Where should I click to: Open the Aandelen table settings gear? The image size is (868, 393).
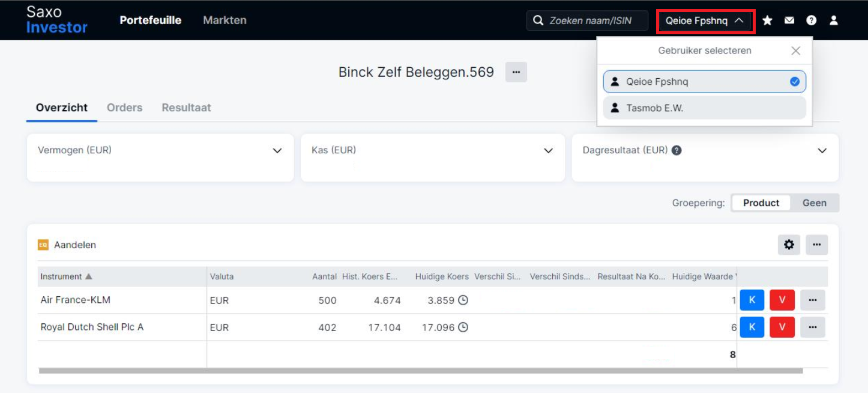click(x=789, y=245)
